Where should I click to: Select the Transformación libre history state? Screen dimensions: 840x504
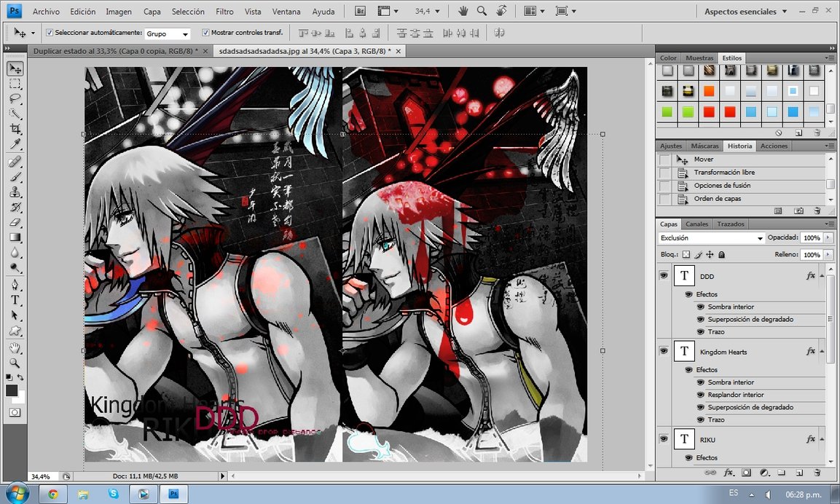click(x=724, y=173)
